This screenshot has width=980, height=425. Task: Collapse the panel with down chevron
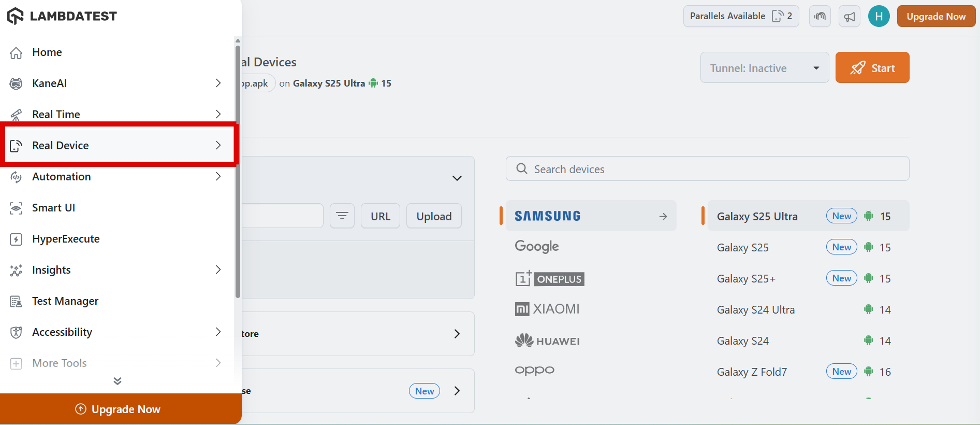coord(457,178)
